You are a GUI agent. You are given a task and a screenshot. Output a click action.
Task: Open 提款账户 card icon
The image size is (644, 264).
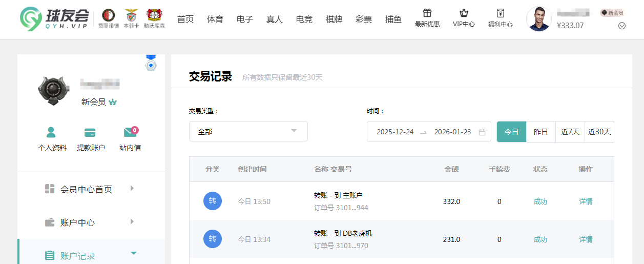click(x=90, y=132)
